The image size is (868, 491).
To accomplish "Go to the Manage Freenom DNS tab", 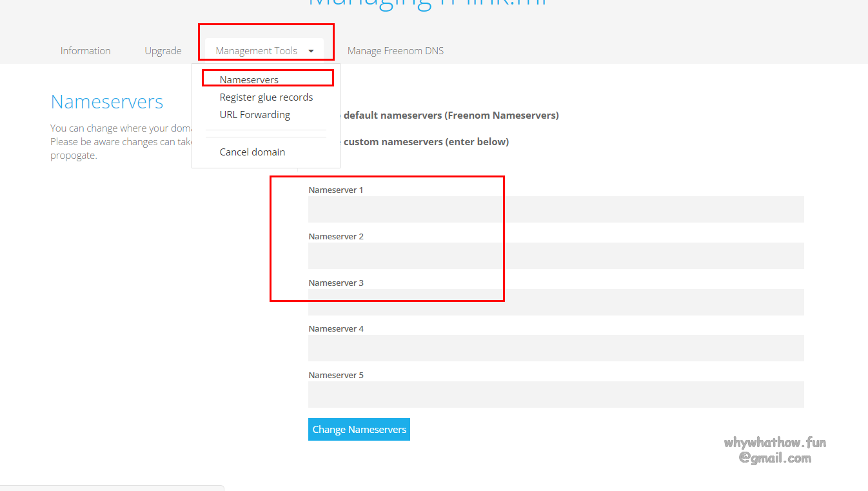I will pos(395,51).
